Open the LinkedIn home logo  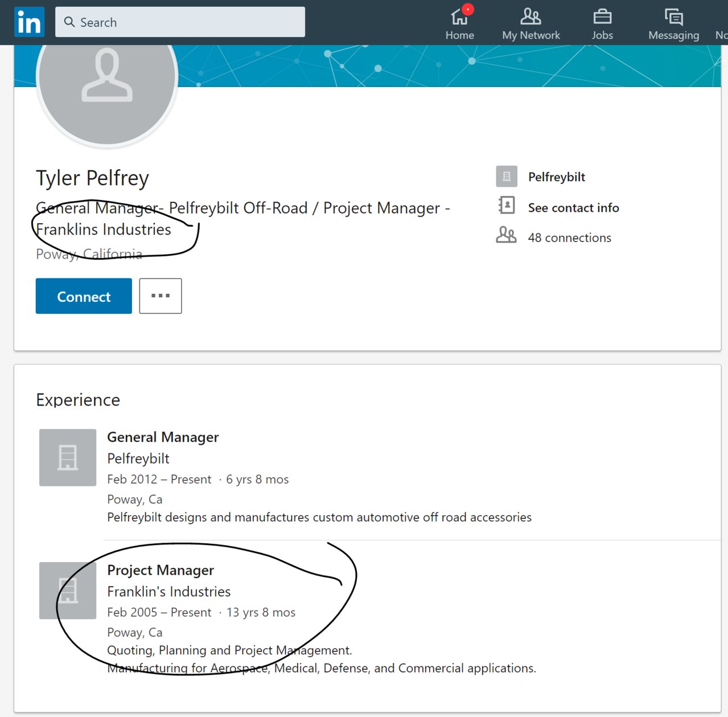point(29,22)
